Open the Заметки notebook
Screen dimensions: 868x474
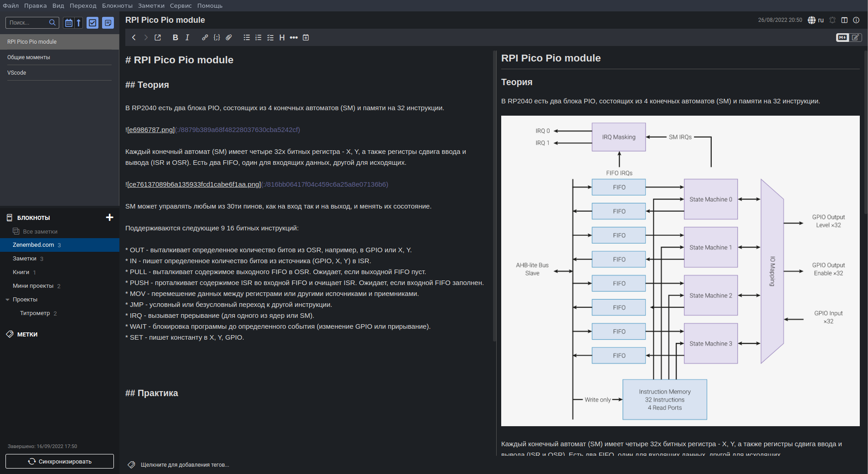pyautogui.click(x=60, y=259)
